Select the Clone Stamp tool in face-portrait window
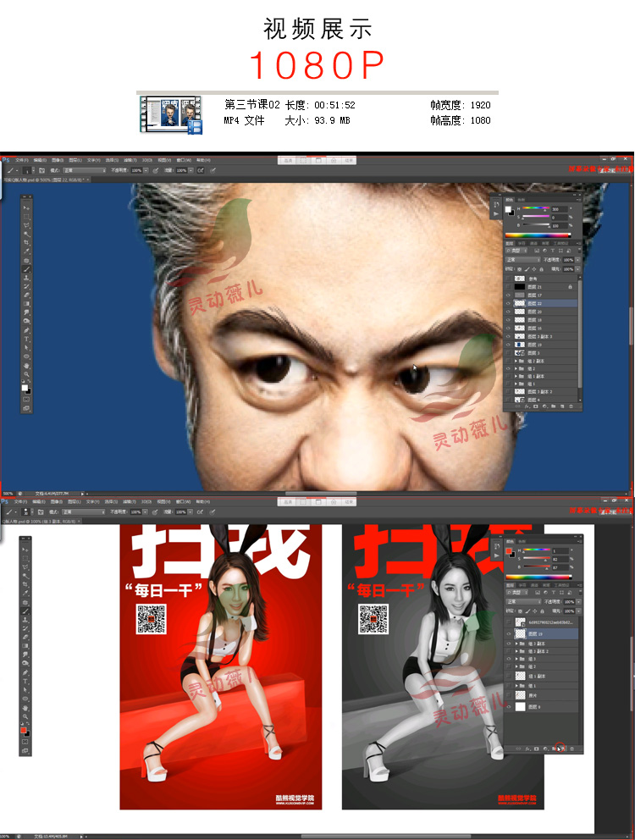The height and width of the screenshot is (840, 635). pos(26,278)
